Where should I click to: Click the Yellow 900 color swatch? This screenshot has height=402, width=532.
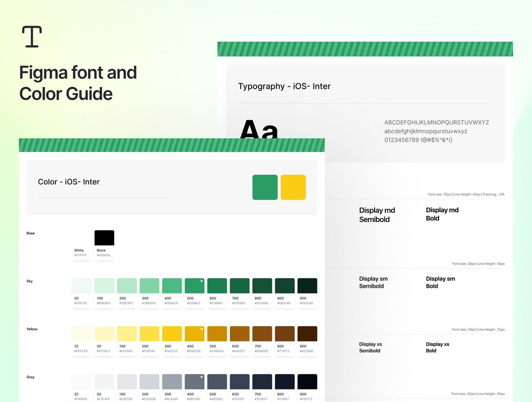307,334
